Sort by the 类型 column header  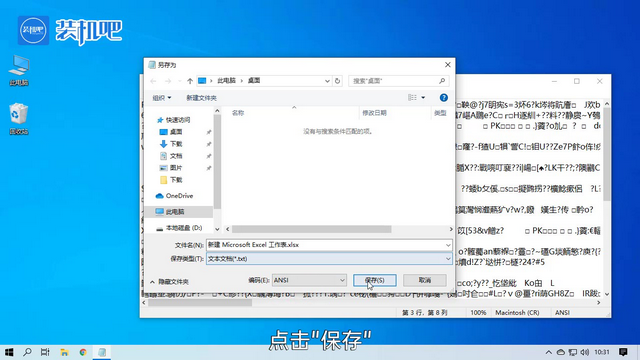click(440, 113)
